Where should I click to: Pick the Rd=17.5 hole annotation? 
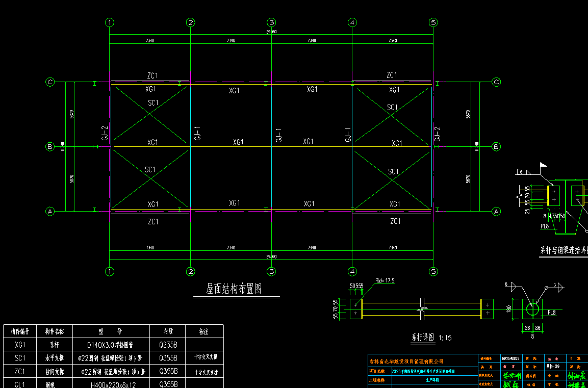coord(385,280)
